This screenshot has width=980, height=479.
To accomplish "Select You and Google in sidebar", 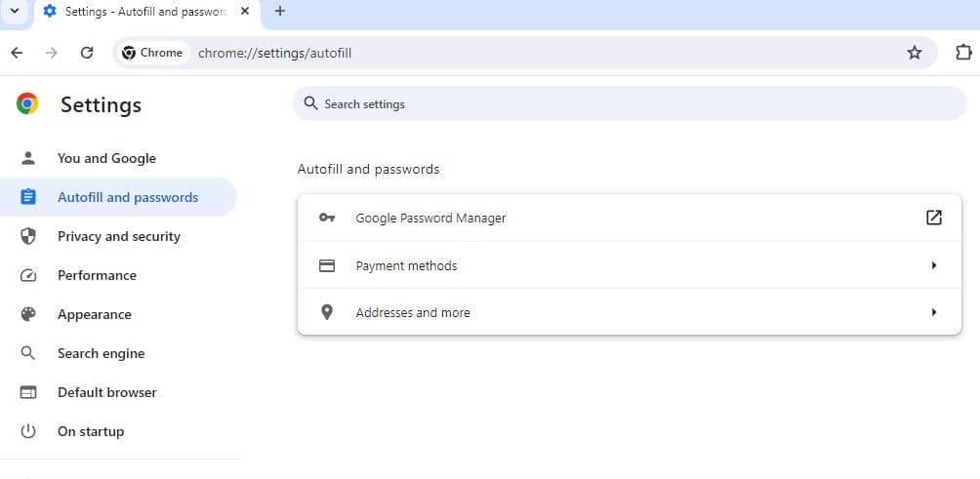I will click(106, 158).
